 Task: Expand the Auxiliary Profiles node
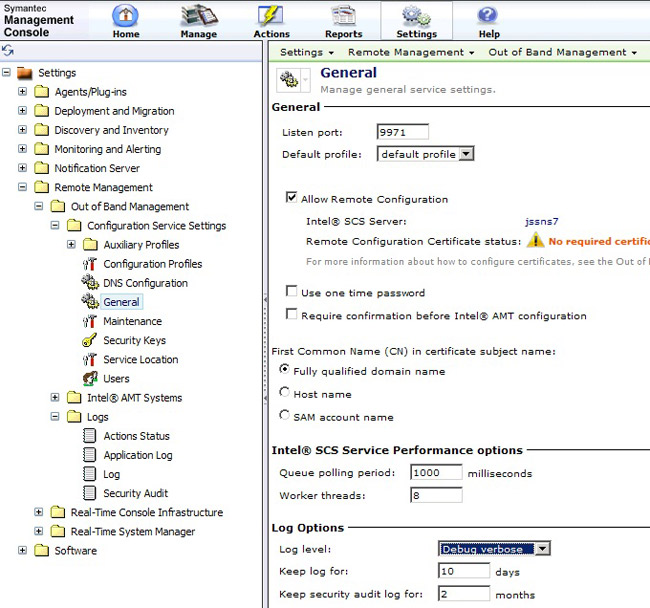pyautogui.click(x=71, y=244)
